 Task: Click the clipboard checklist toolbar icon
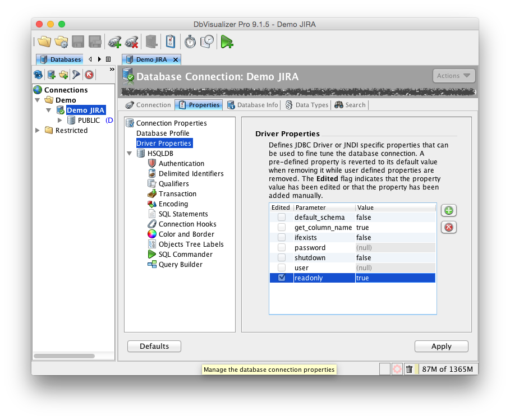tap(171, 41)
